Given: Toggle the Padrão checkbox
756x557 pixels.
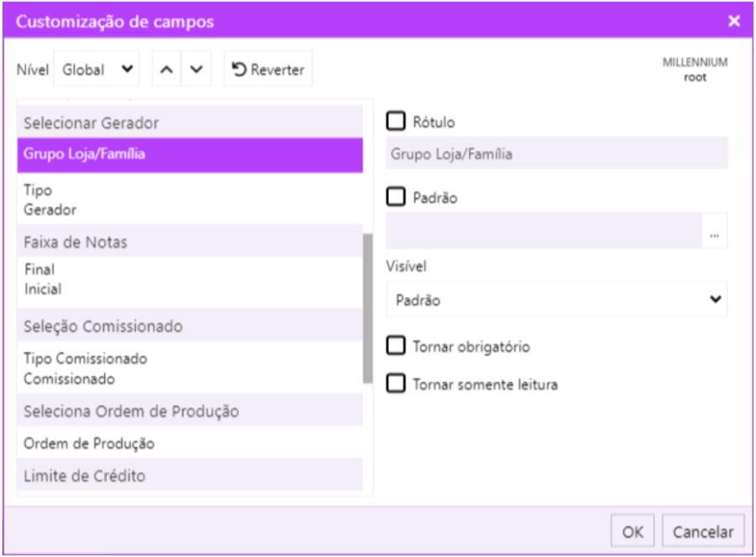Looking at the screenshot, I should pyautogui.click(x=396, y=197).
